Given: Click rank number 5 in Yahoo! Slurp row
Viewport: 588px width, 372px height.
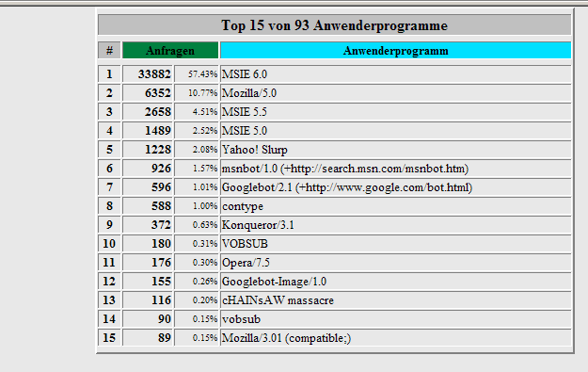Looking at the screenshot, I should 109,150.
